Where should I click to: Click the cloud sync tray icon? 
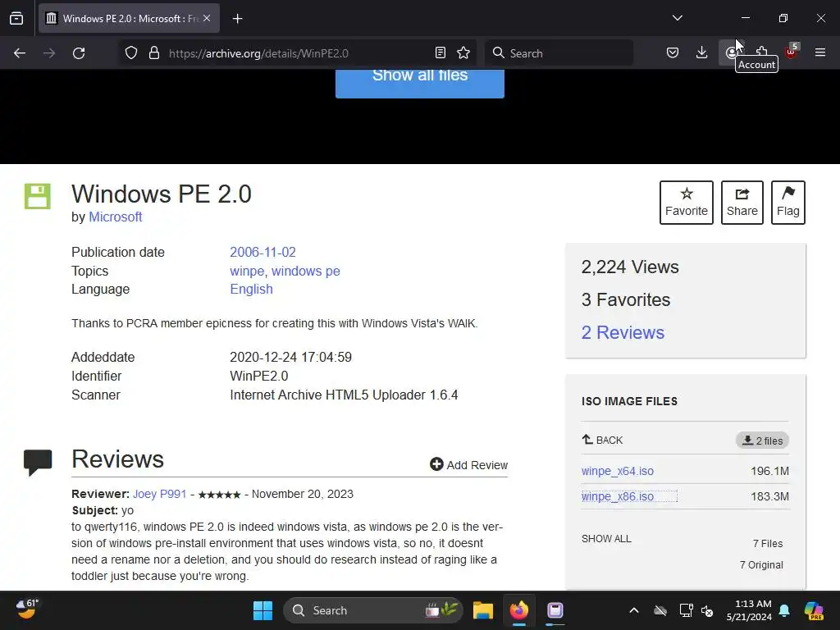[x=660, y=610]
